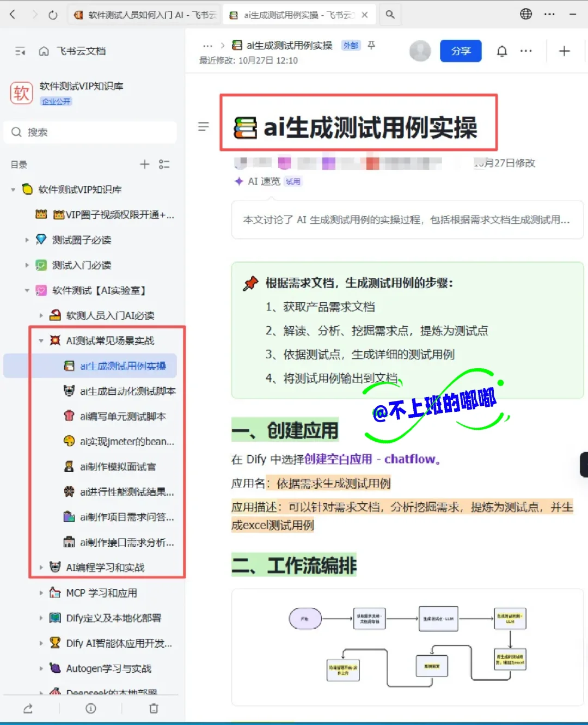Click the 搜索 search field in the sidebar
Screen dimensions: 588x725
90,132
